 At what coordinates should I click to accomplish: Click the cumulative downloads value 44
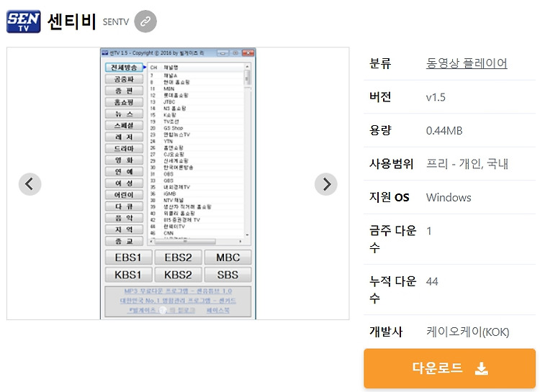pos(432,282)
